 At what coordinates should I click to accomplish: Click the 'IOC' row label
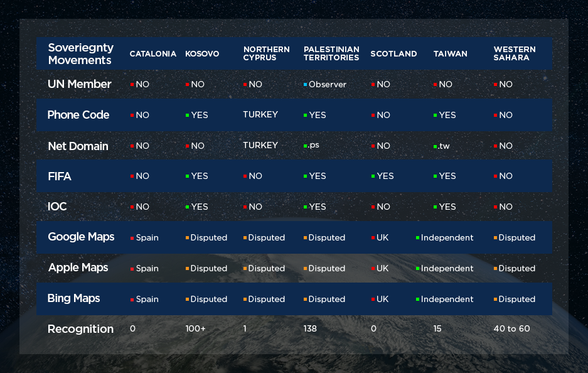coord(57,207)
